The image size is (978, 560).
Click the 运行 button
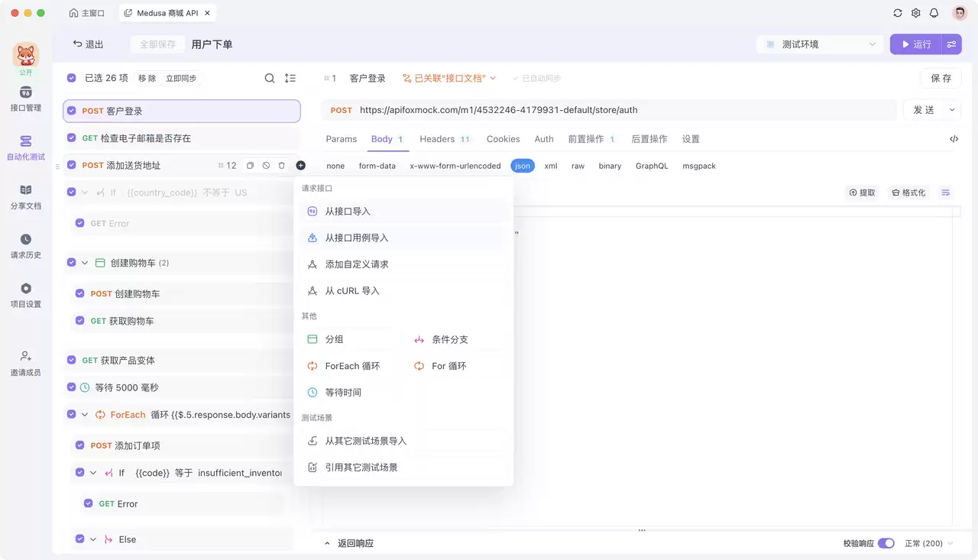[x=915, y=44]
